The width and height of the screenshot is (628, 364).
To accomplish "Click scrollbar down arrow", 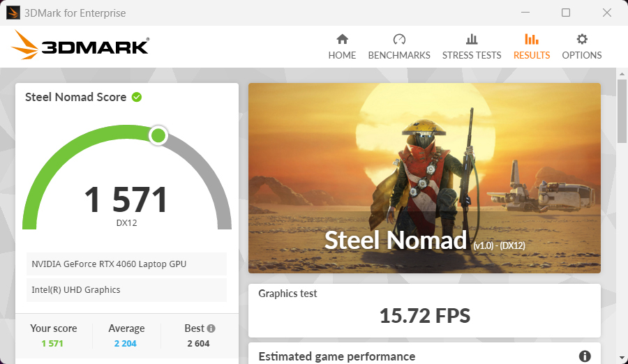I will (622, 358).
